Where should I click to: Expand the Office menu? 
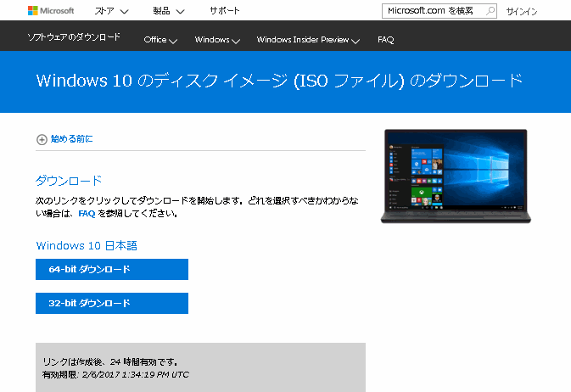pos(160,40)
